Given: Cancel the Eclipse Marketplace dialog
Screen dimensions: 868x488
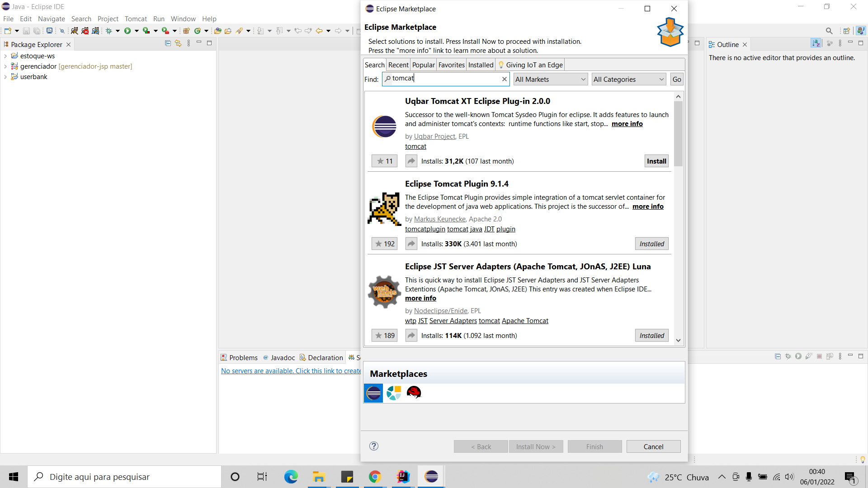Looking at the screenshot, I should (653, 446).
